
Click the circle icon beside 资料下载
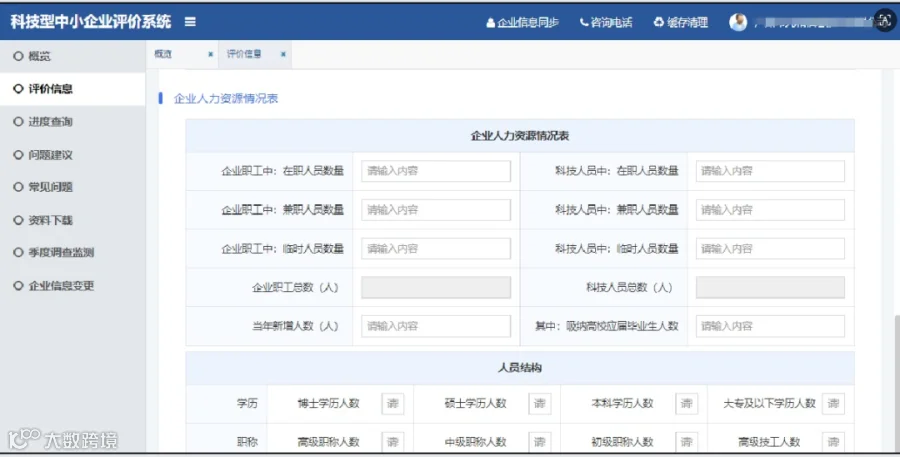click(x=18, y=220)
